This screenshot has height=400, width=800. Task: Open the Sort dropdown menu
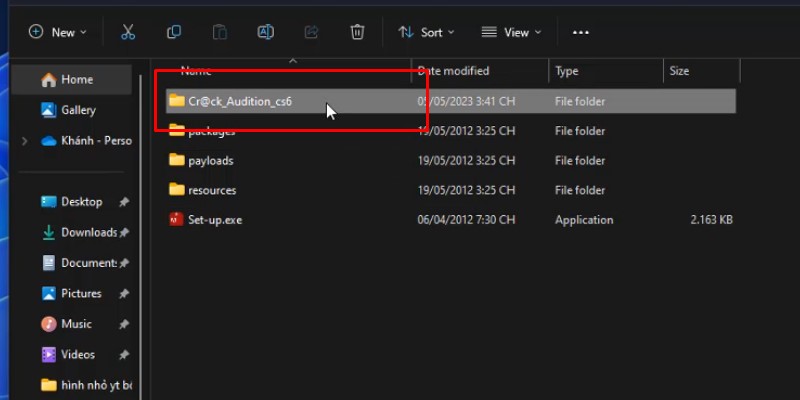point(426,32)
